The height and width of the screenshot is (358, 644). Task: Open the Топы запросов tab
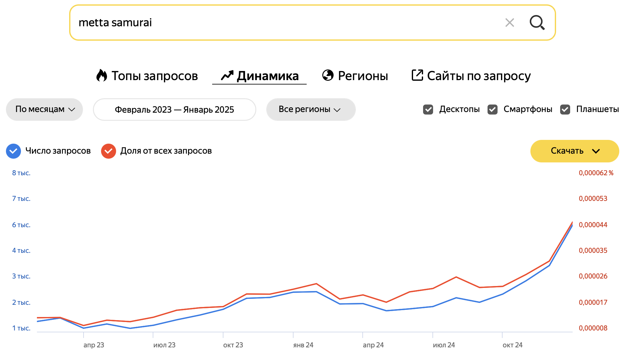[147, 76]
